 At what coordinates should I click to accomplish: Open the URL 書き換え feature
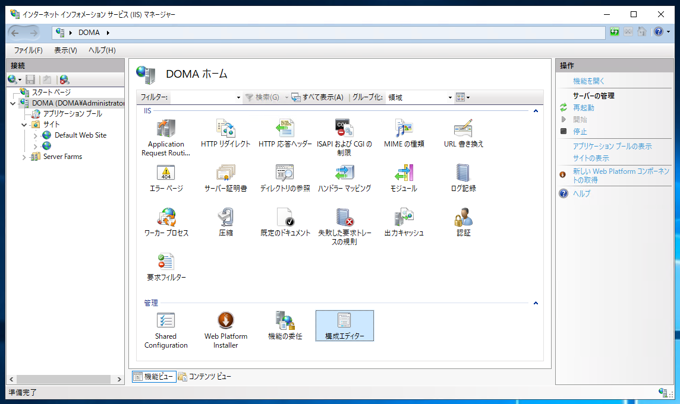pos(463,133)
